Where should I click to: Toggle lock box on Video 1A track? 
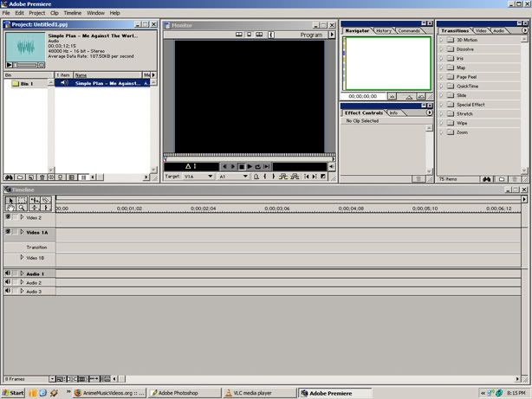(15, 232)
